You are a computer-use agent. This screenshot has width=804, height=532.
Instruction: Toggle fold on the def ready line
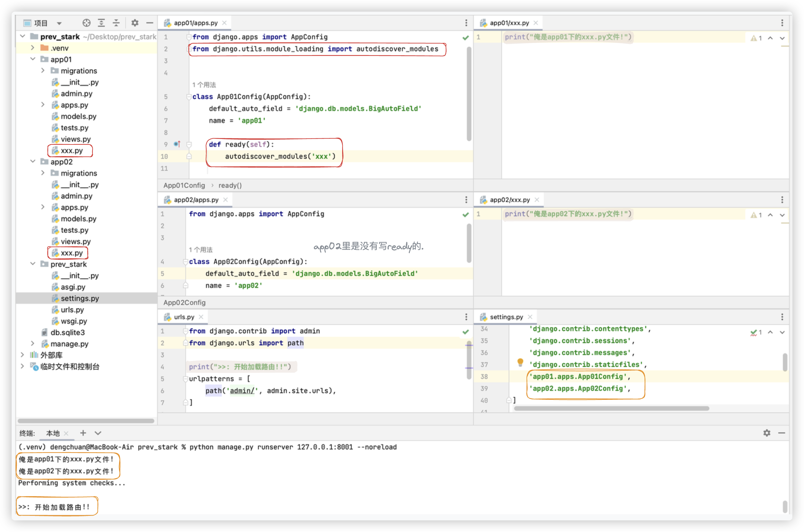point(189,144)
